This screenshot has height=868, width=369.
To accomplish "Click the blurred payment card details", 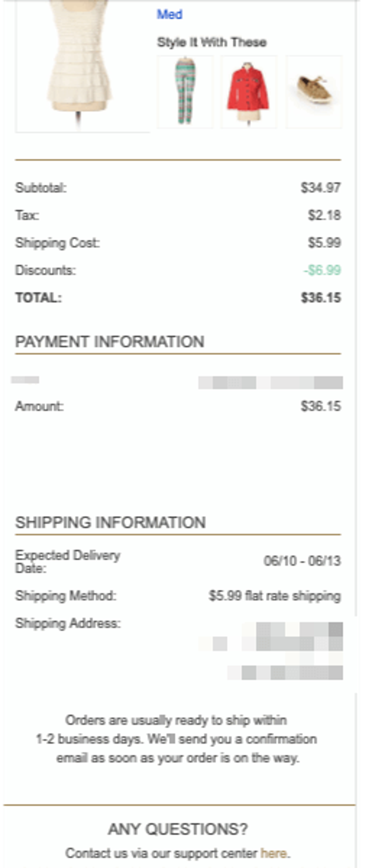I will 271,383.
